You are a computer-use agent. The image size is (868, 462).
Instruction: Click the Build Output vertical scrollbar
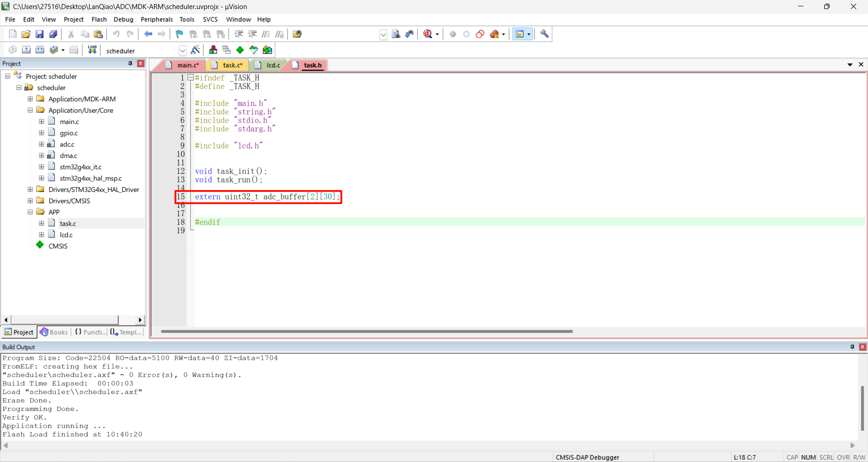pos(862,408)
